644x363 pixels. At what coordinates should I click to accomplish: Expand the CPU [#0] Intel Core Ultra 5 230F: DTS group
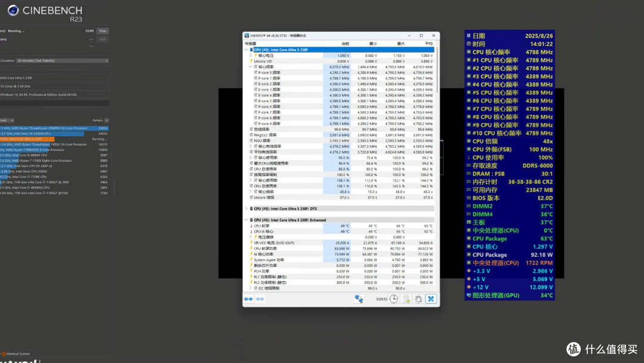[x=246, y=209]
